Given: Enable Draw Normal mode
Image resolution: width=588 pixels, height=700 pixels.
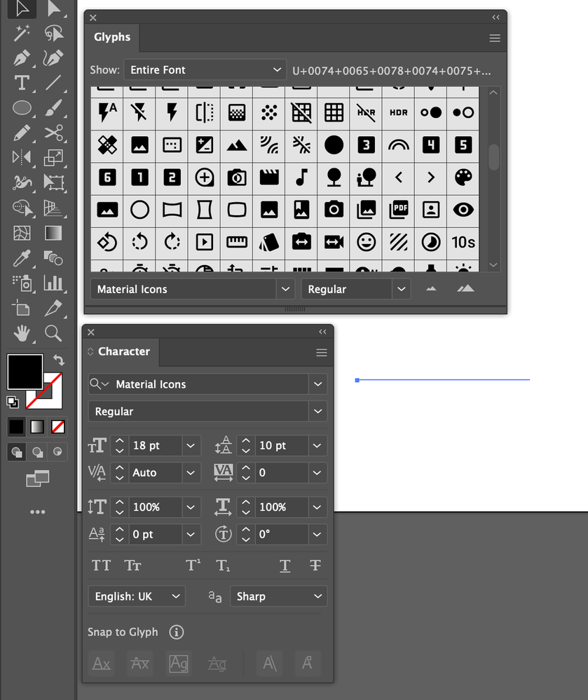Looking at the screenshot, I should (x=17, y=452).
